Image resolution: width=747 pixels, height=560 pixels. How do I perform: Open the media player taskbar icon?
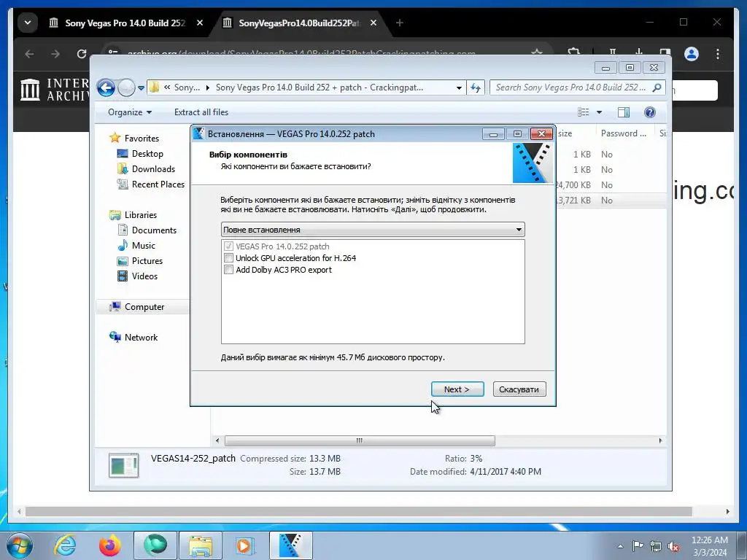click(x=245, y=545)
